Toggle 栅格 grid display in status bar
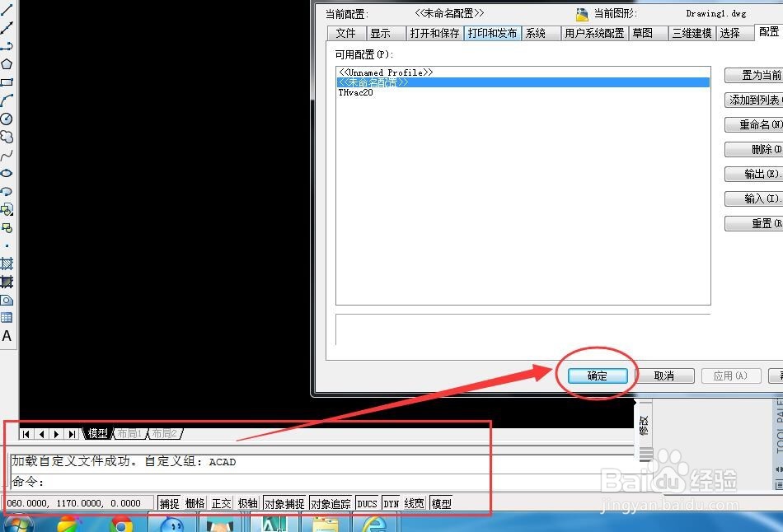Image resolution: width=783 pixels, height=532 pixels. pyautogui.click(x=195, y=503)
